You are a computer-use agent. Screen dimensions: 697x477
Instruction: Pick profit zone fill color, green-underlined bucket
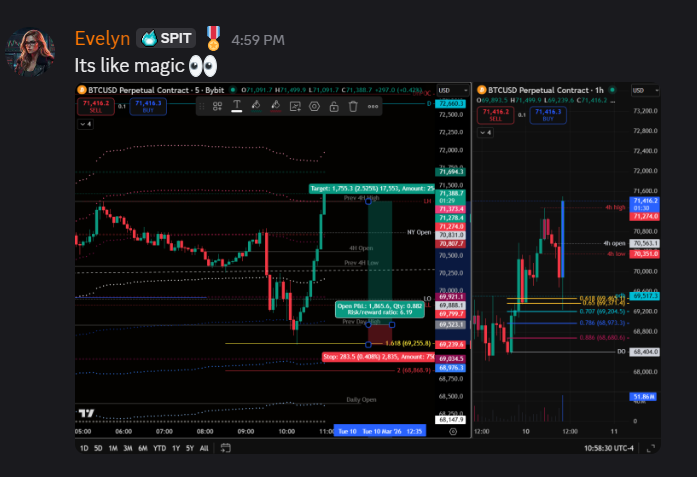(256, 106)
